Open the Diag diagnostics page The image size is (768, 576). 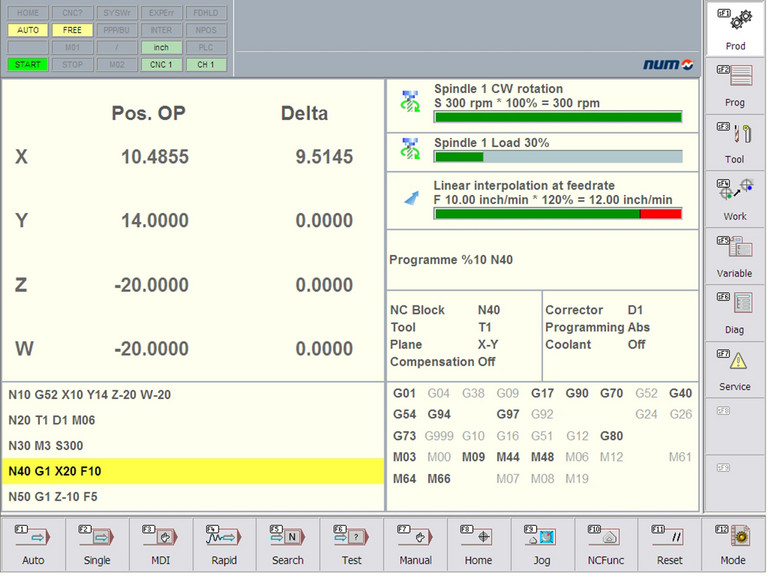[x=735, y=312]
